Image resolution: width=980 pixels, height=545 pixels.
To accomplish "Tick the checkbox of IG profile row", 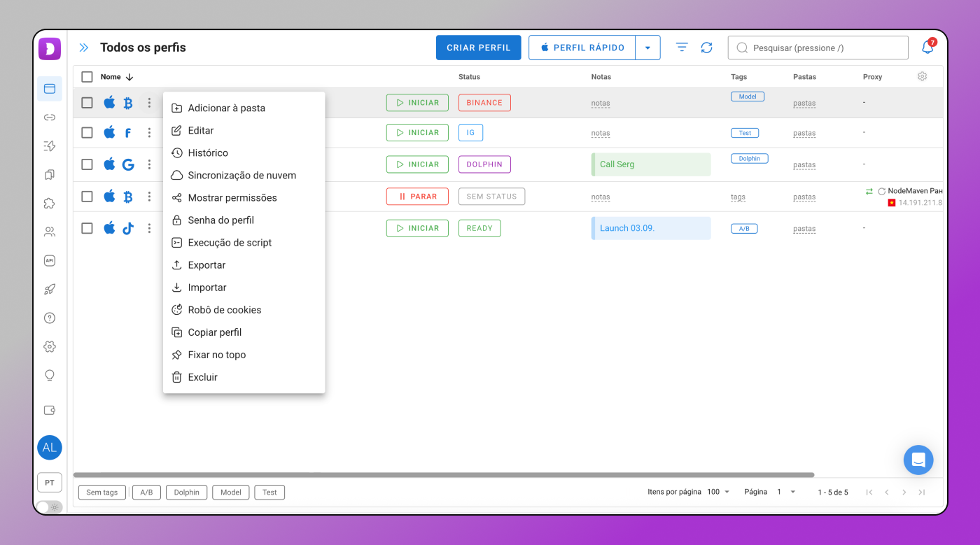I will pos(87,133).
